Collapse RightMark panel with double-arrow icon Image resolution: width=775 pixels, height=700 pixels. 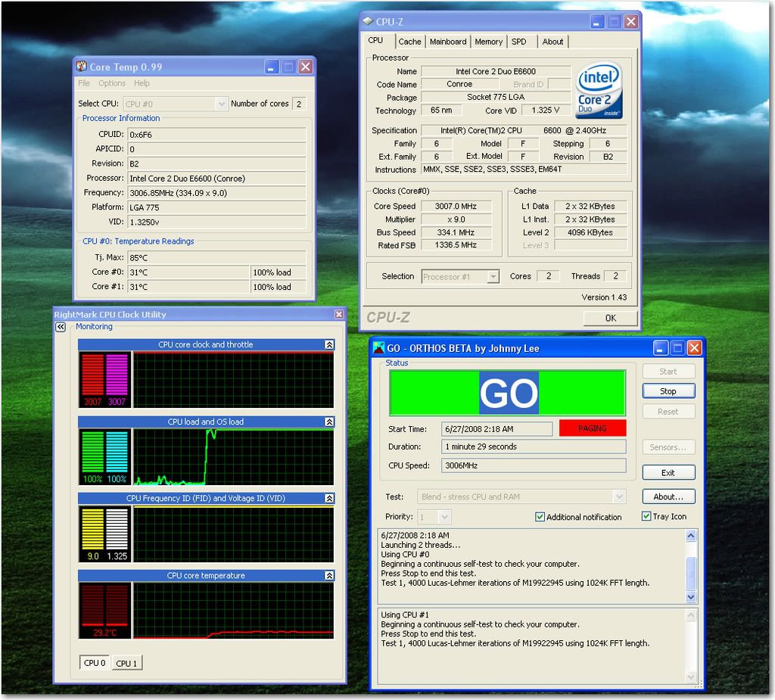point(61,327)
